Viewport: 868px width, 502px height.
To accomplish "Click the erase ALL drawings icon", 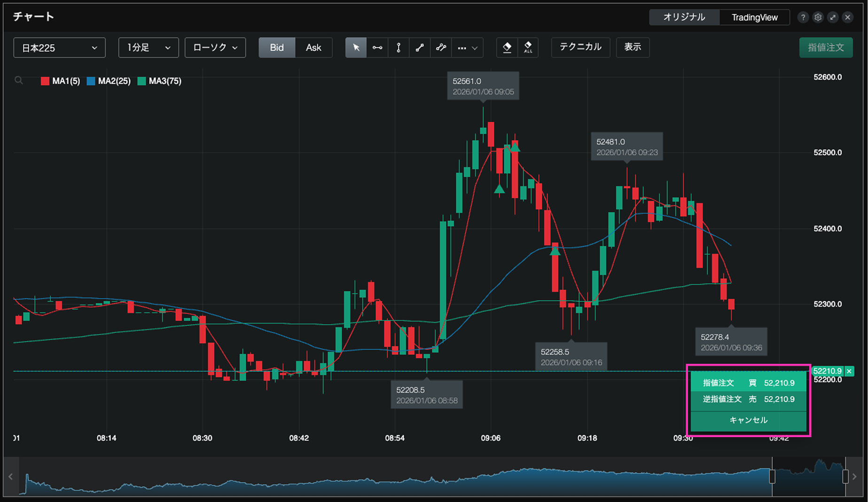I will (528, 47).
